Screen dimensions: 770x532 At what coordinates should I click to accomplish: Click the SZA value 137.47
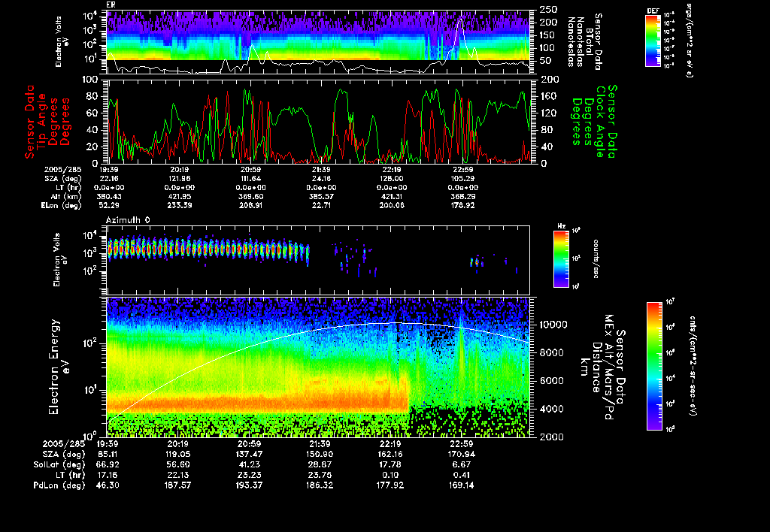coord(249,454)
